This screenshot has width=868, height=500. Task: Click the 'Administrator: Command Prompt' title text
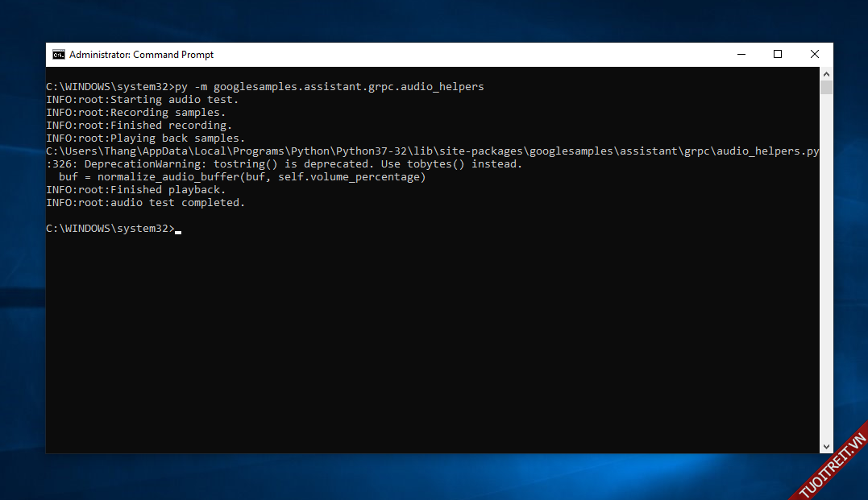142,55
